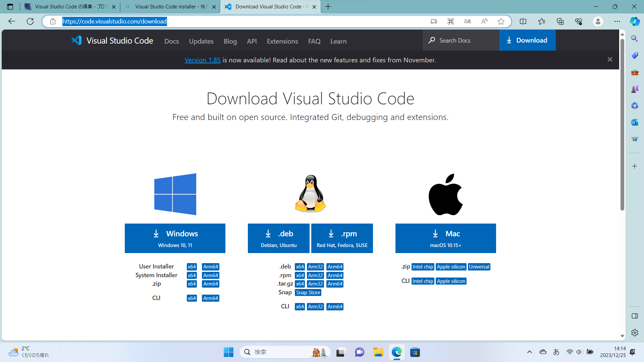Download Mac CLI Intel chip
Screen dimensions: 644x362
coord(423,281)
